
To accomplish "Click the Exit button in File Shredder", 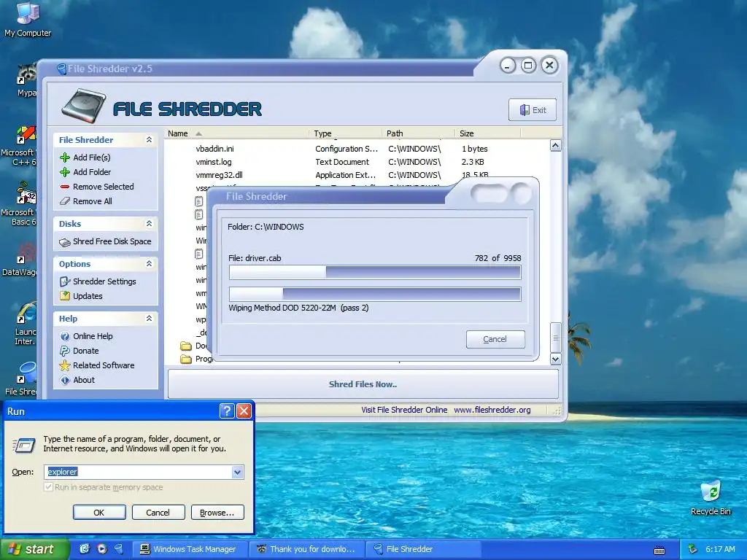I will [x=532, y=110].
